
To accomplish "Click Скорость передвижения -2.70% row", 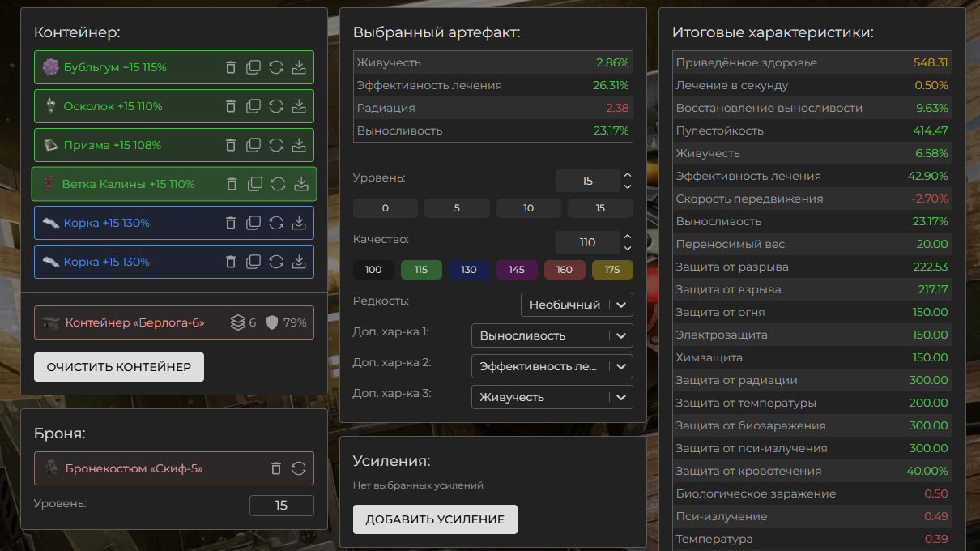I will coord(812,199).
